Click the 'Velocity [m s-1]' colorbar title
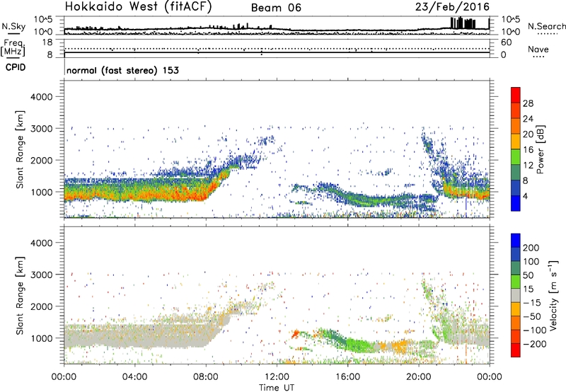Image resolution: width=566 pixels, height=392 pixels. click(554, 295)
